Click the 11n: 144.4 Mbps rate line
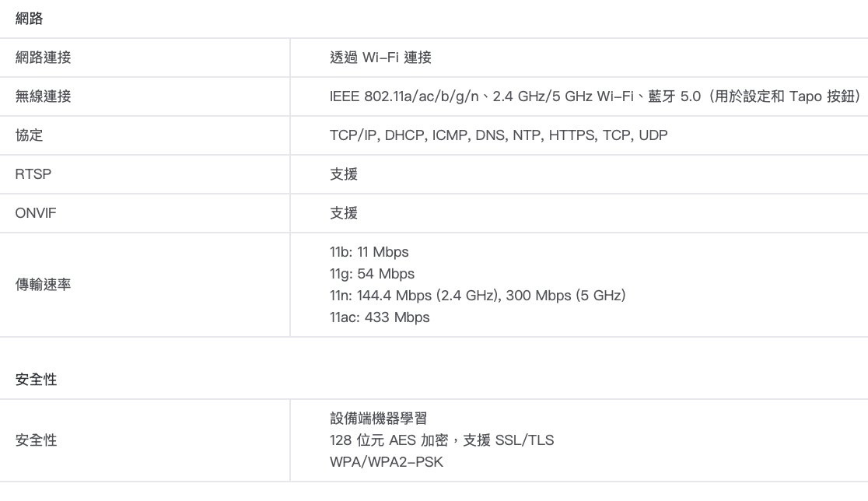The height and width of the screenshot is (501, 868). tap(478, 296)
